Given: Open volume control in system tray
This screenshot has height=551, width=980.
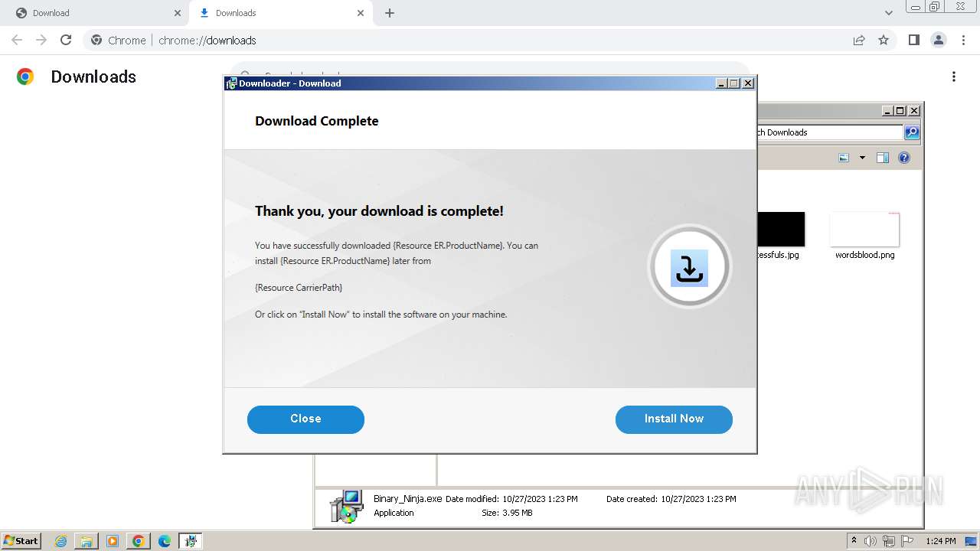Looking at the screenshot, I should (871, 541).
